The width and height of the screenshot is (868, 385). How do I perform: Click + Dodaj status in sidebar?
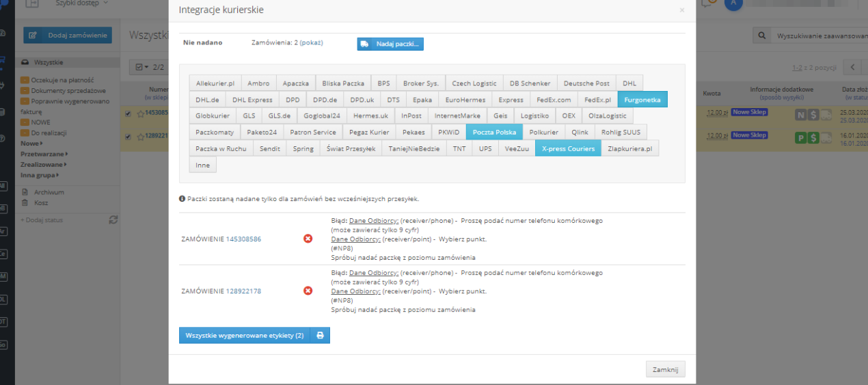(40, 220)
